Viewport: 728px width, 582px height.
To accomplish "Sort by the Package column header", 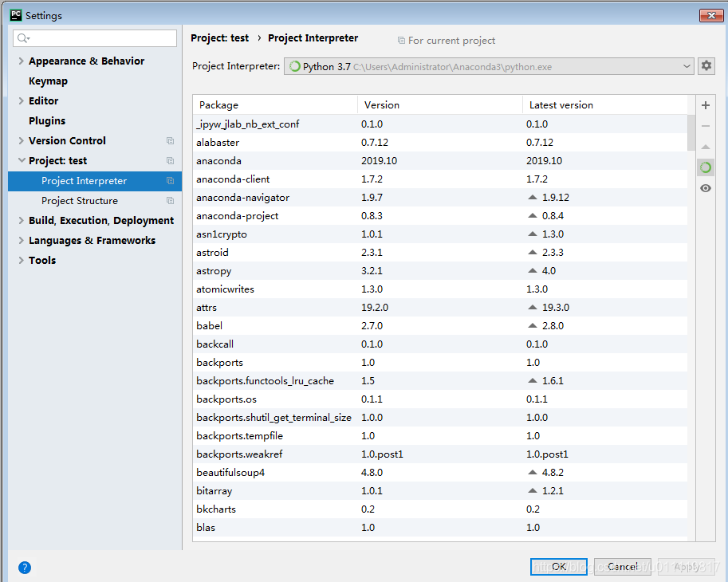I will tap(275, 105).
